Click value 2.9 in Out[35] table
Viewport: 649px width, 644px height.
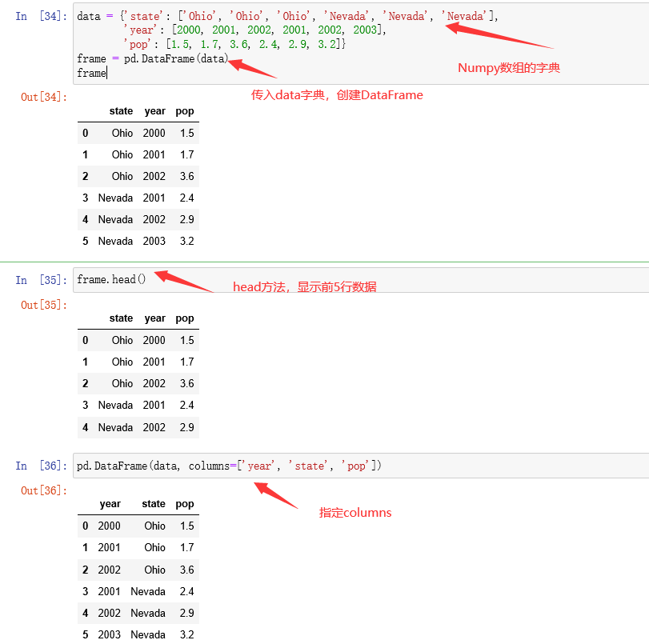[186, 427]
